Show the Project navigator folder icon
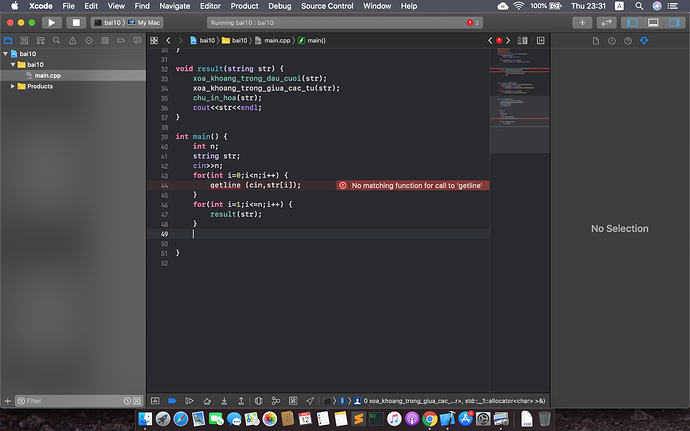Screen dimensions: 690x431 [8, 41]
